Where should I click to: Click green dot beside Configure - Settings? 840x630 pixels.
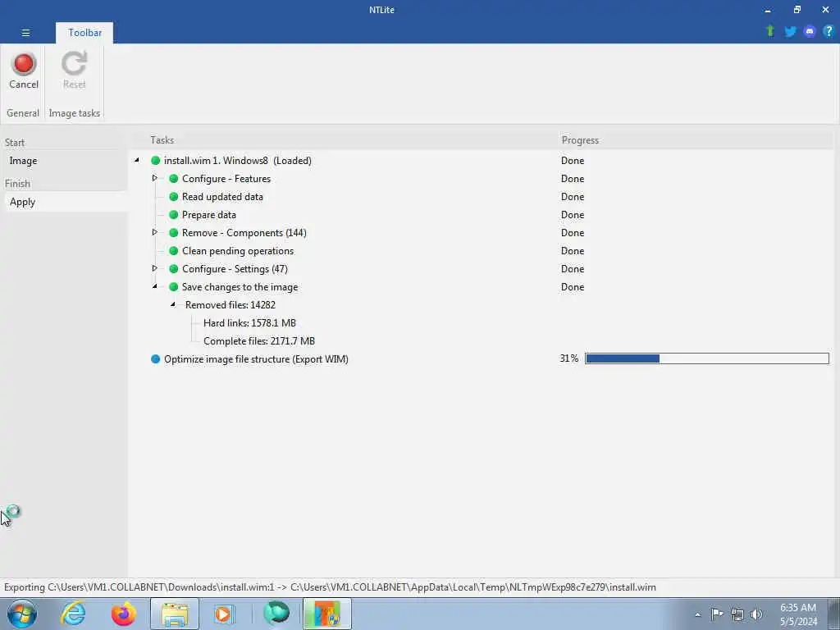pyautogui.click(x=174, y=268)
